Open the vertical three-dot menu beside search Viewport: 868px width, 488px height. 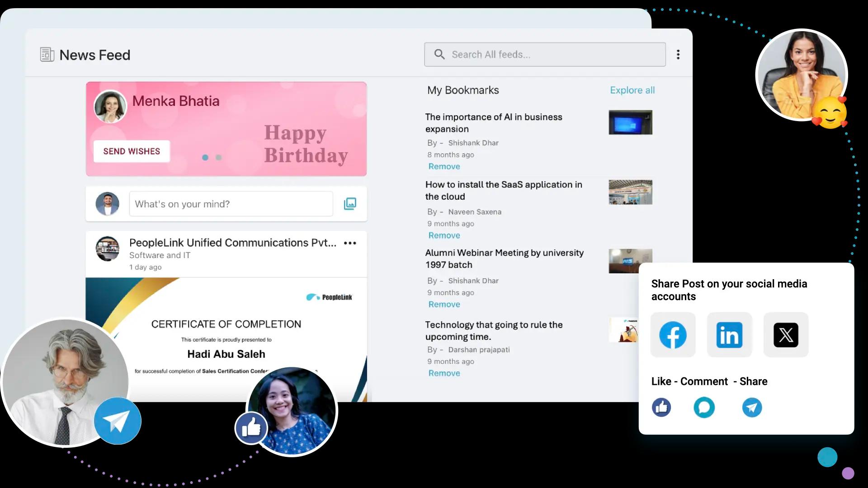pyautogui.click(x=678, y=55)
